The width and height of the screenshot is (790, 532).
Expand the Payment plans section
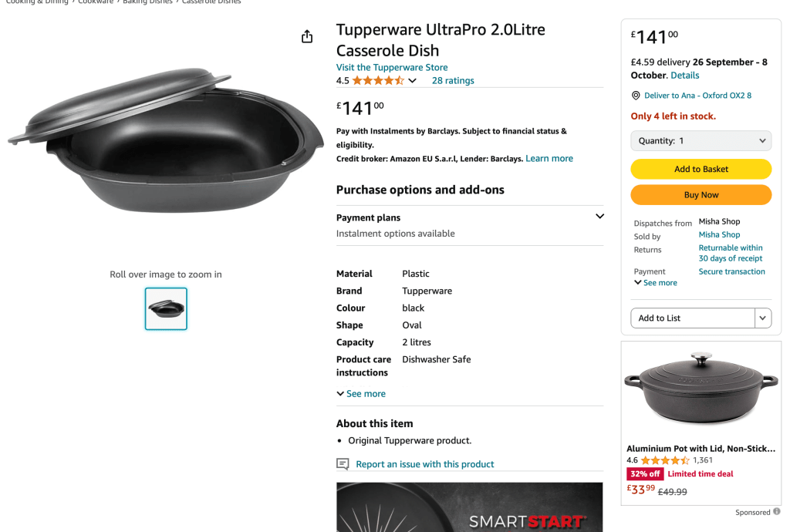tap(599, 217)
